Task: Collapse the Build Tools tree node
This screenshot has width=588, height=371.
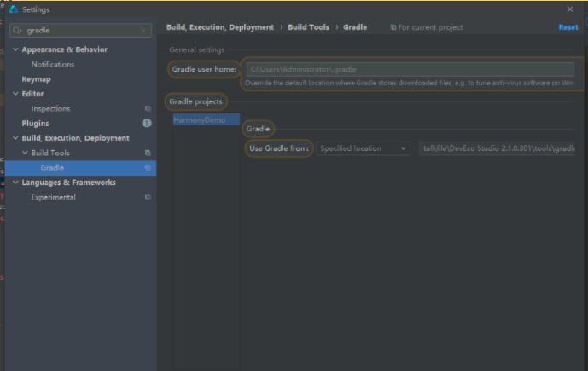Action: (x=25, y=153)
